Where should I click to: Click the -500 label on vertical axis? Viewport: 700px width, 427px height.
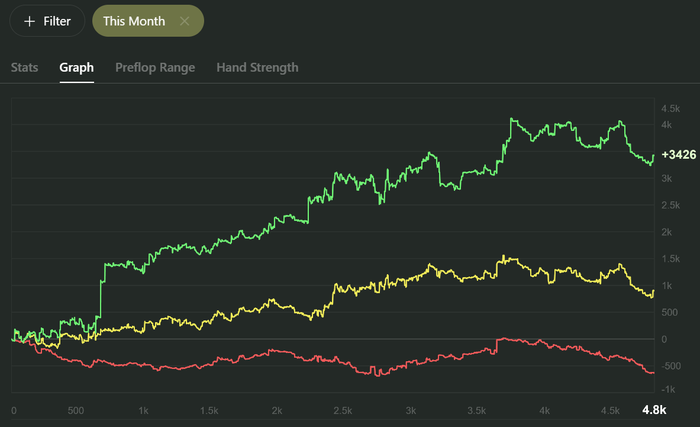[670, 365]
